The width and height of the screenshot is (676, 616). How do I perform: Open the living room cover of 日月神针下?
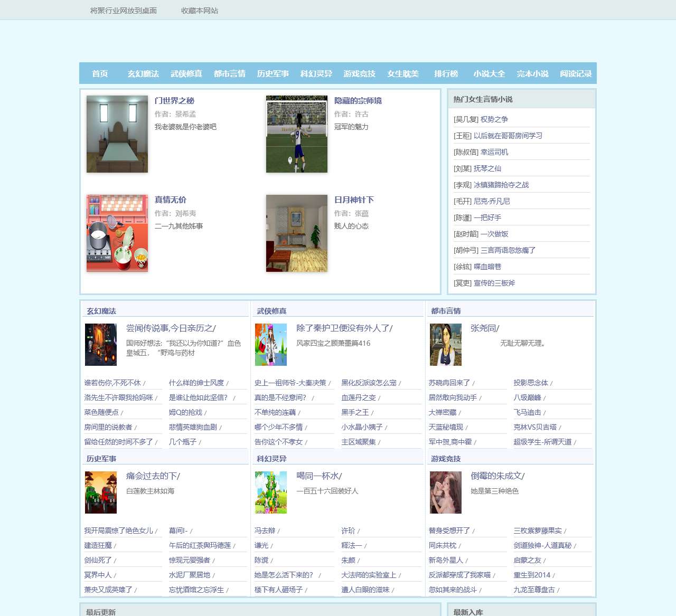(297, 233)
